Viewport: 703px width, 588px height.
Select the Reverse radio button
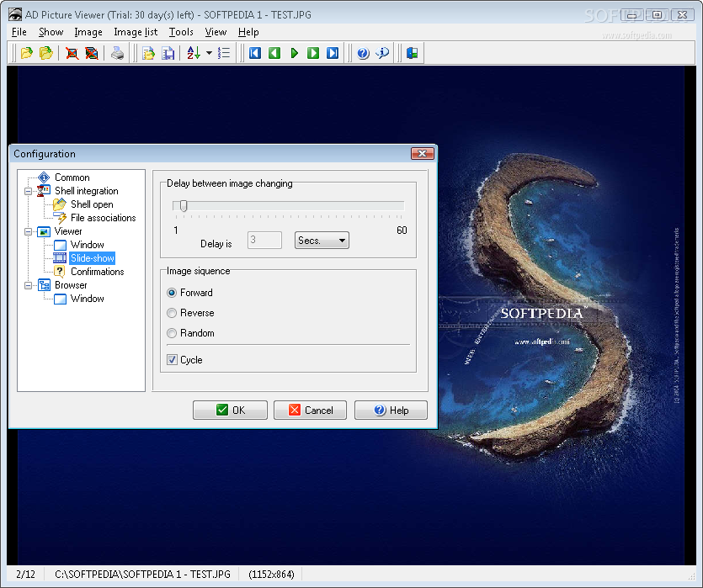[x=172, y=313]
